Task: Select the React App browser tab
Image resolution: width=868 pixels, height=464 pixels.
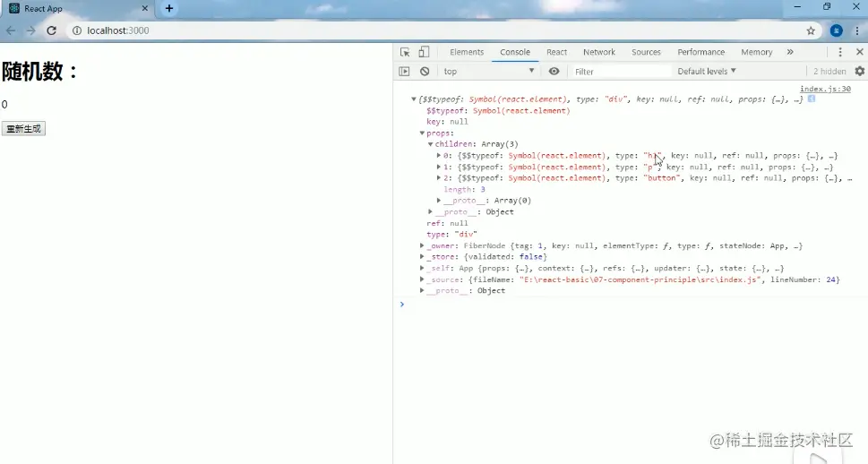Action: pyautogui.click(x=78, y=8)
